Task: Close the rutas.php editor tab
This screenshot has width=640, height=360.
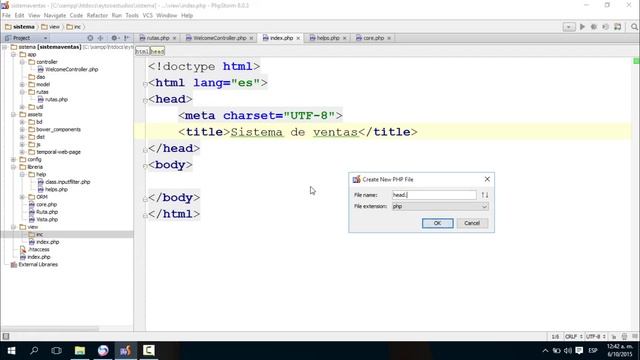Action: [x=174, y=38]
